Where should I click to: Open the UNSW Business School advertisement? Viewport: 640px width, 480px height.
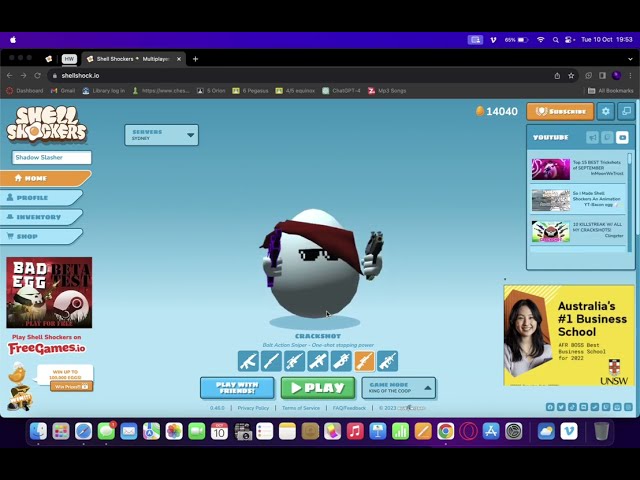[569, 336]
